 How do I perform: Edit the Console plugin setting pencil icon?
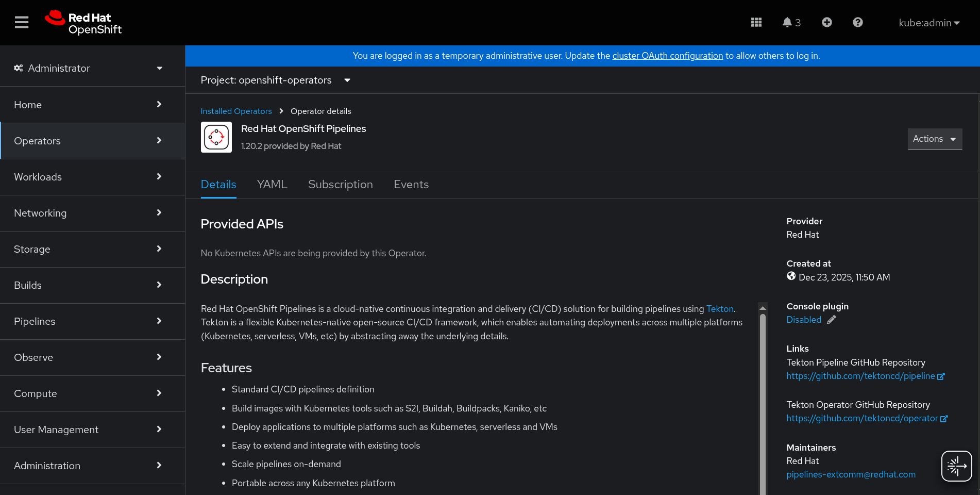tap(832, 320)
